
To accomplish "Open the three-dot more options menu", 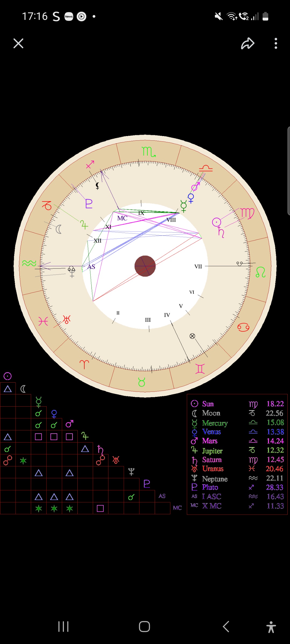I will click(x=276, y=43).
